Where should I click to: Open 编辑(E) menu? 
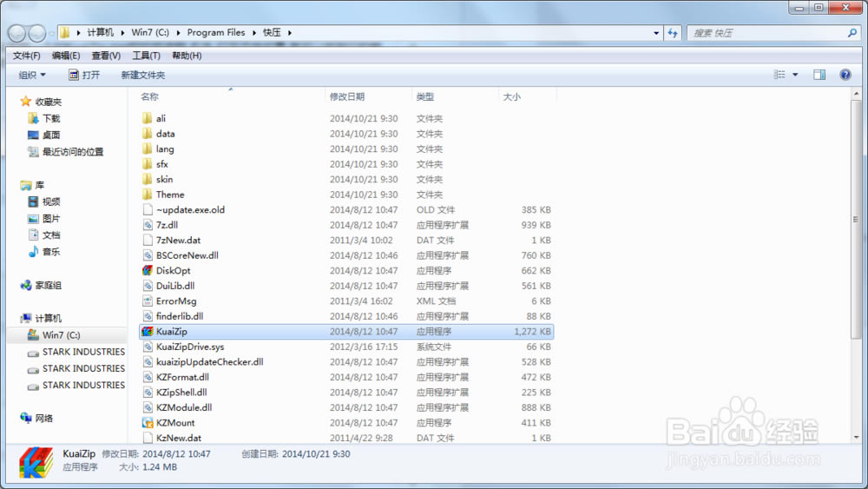[x=66, y=56]
